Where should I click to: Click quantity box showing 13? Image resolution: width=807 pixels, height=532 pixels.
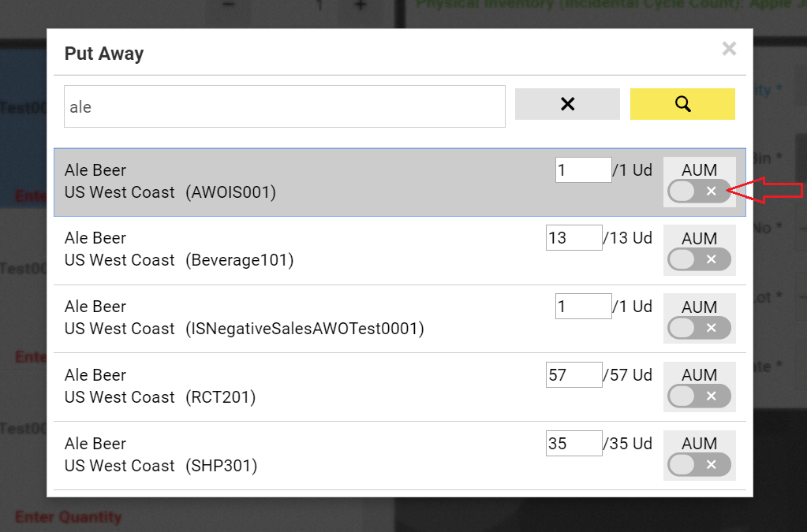573,238
